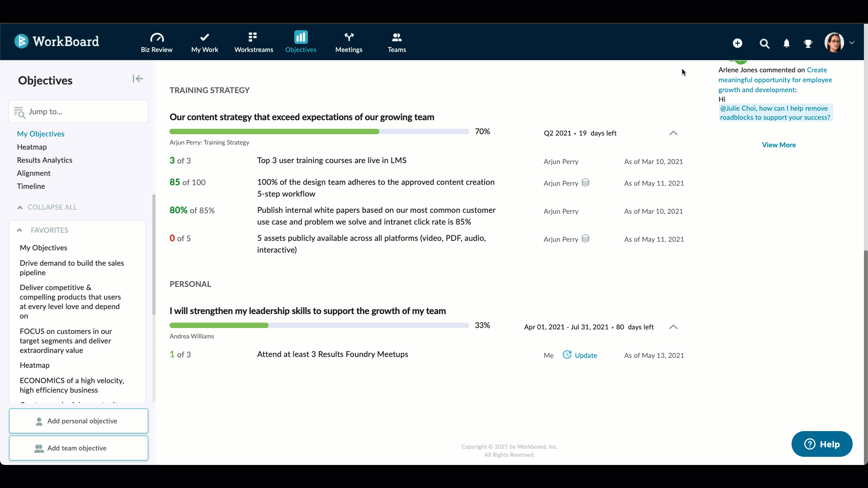868x488 pixels.
Task: Open Help button
Action: click(x=822, y=444)
